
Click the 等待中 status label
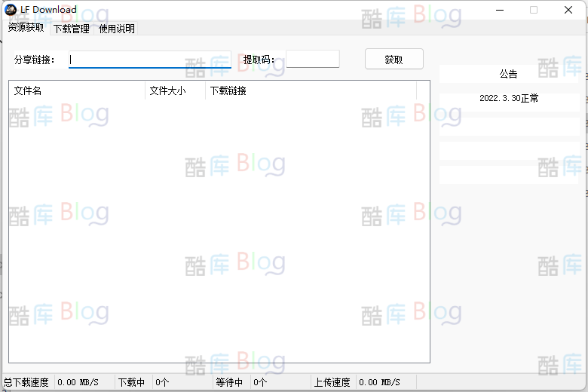tap(229, 382)
